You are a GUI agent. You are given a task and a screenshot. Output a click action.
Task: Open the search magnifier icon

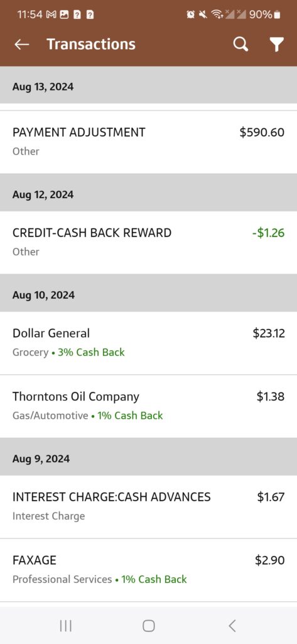(240, 45)
